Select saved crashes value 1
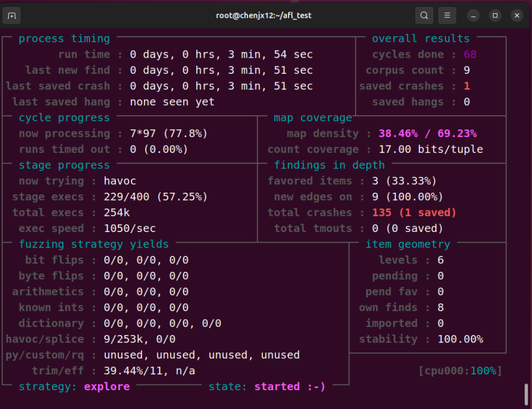 coord(467,86)
